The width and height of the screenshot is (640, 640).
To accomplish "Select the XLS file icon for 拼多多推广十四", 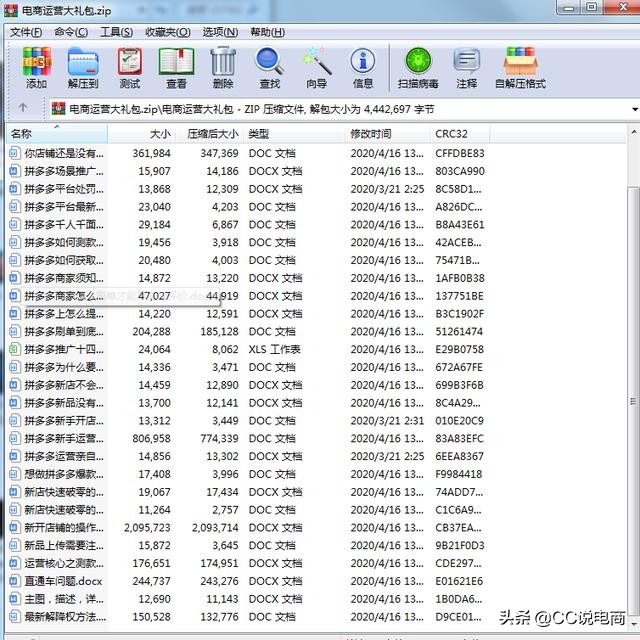I will [x=14, y=349].
